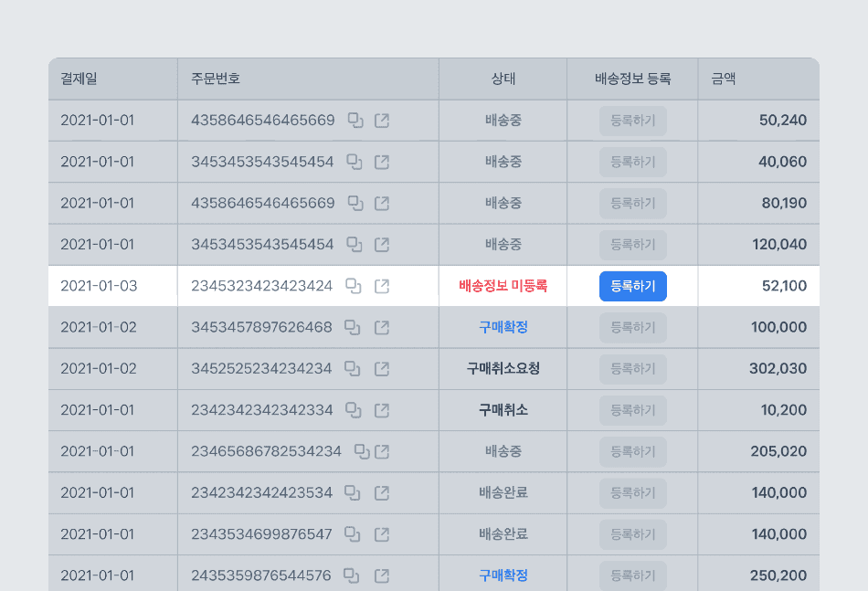Click order number text 2345323423423424

point(262,286)
